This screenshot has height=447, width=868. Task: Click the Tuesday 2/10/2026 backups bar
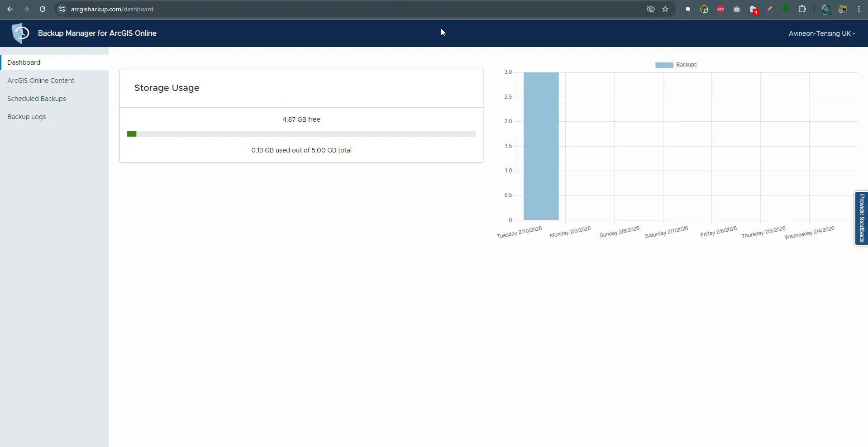(x=541, y=146)
